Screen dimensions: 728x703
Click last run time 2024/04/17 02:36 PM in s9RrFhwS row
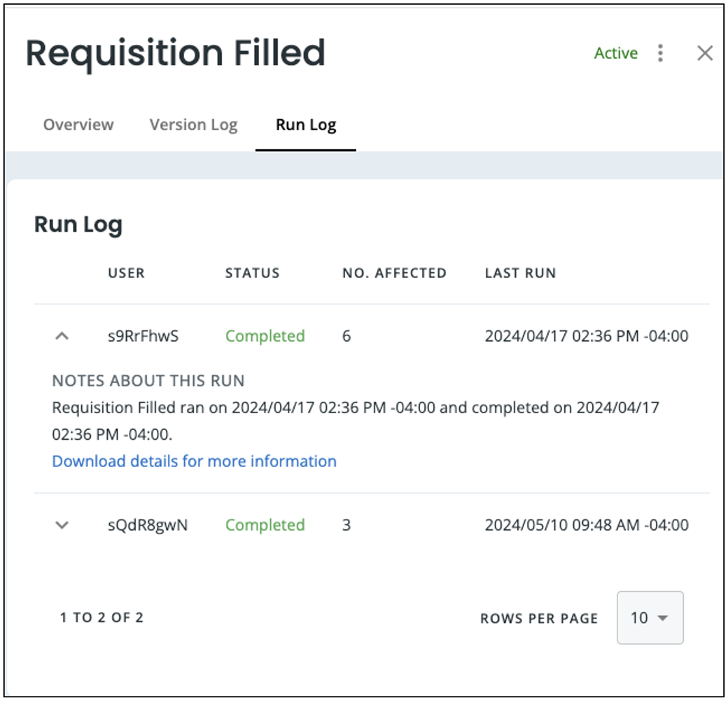click(587, 335)
